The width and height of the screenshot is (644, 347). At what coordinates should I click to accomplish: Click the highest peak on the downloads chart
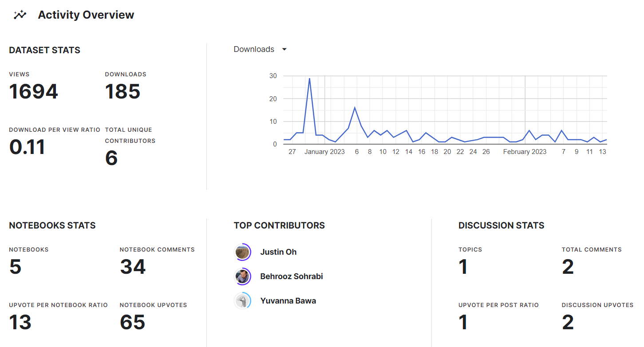(x=309, y=79)
